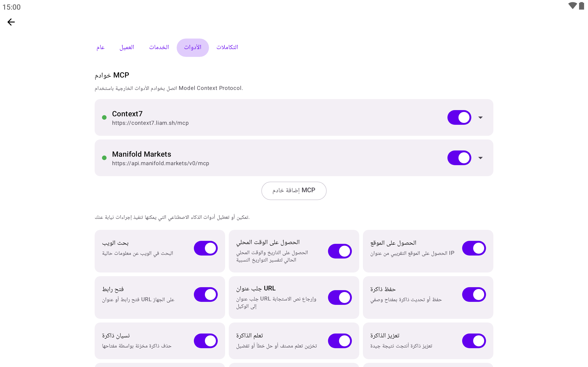Switch to the التكاملات tab

[x=227, y=47]
